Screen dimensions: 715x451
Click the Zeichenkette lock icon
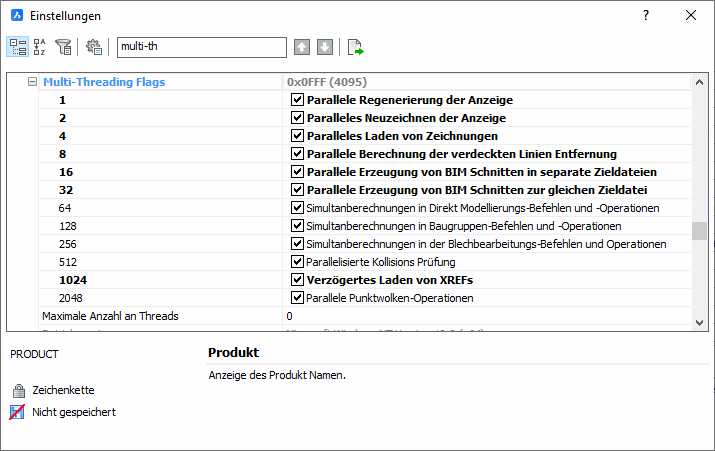[19, 390]
